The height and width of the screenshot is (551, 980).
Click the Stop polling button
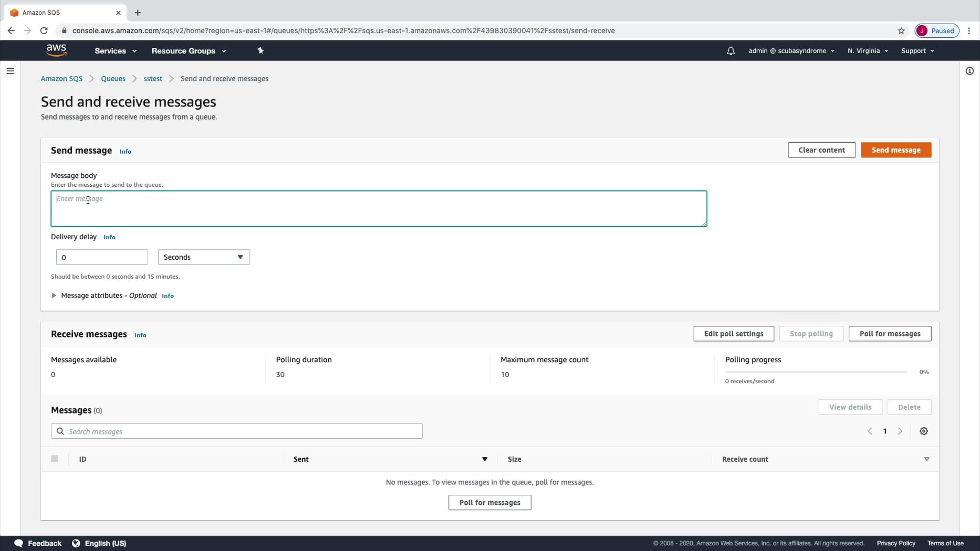click(x=811, y=334)
